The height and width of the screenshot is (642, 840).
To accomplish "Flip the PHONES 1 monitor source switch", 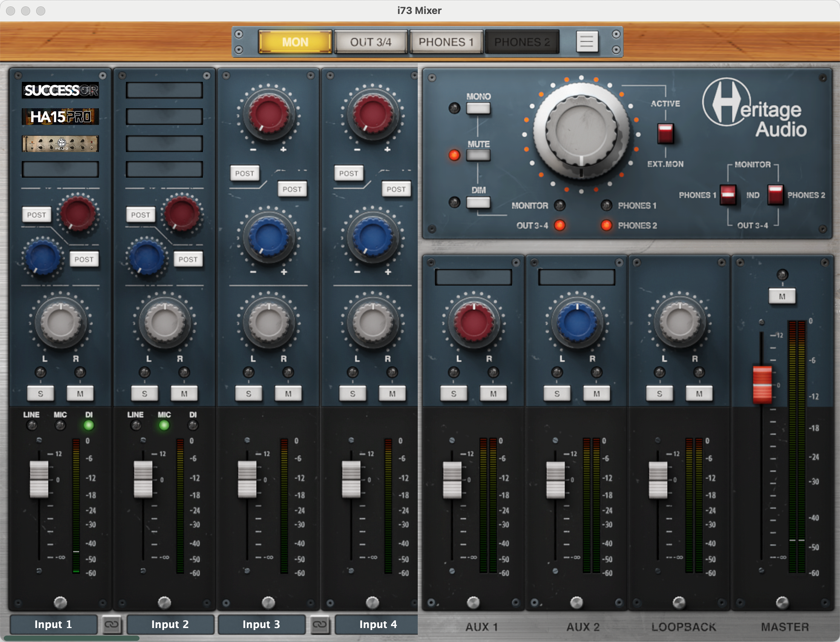I will (728, 195).
